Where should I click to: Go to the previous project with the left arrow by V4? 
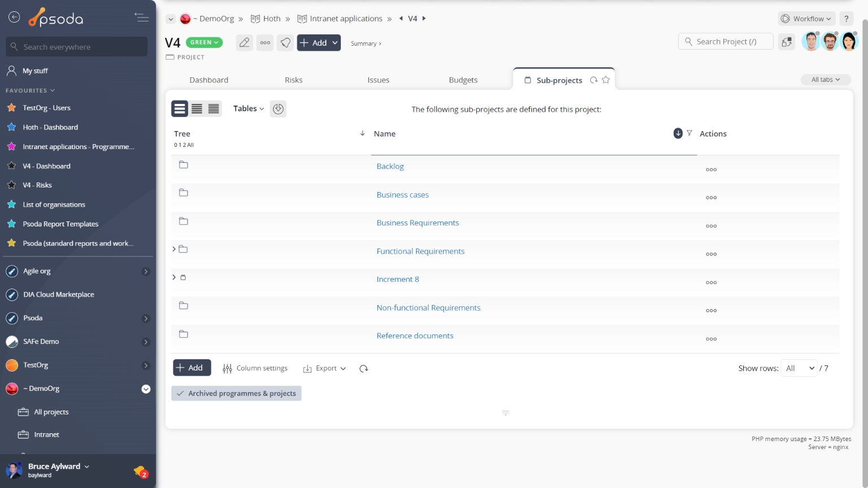401,19
